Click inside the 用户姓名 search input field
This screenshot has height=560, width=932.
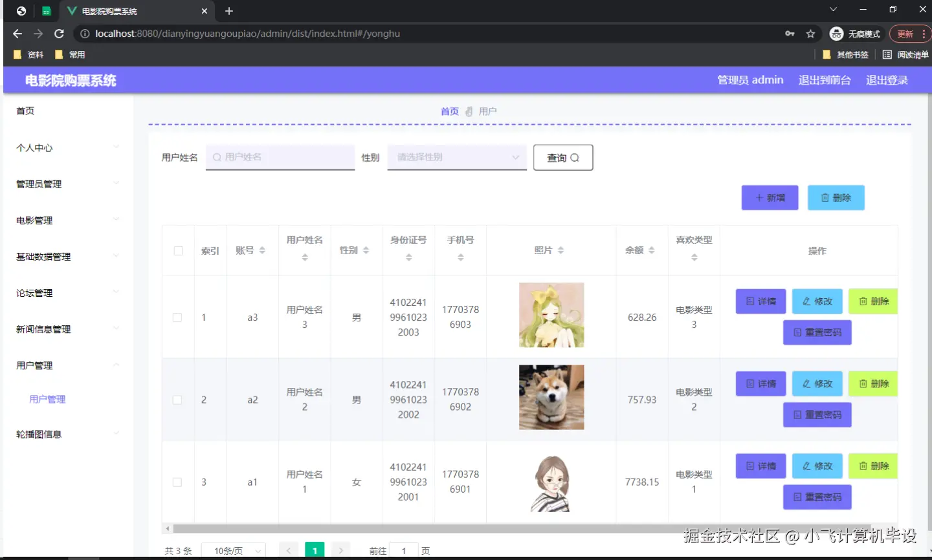coord(280,157)
